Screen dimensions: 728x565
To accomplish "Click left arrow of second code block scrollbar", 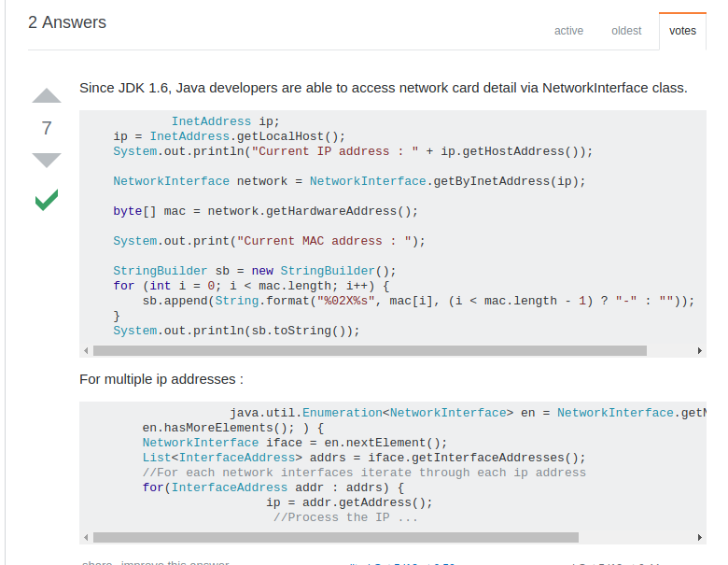I will (x=86, y=538).
